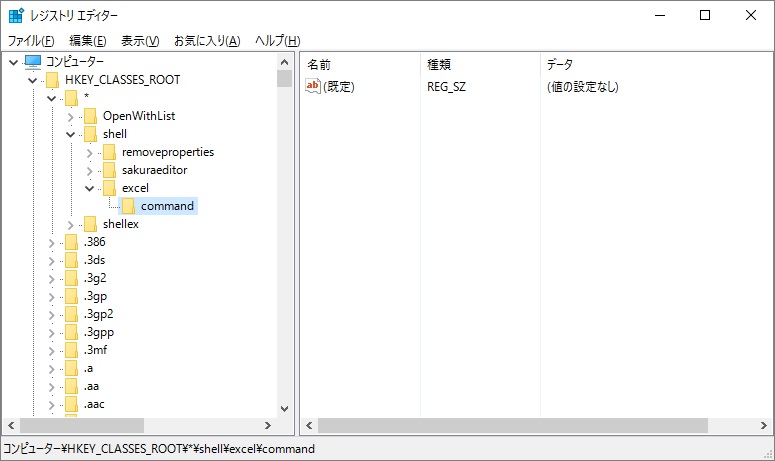This screenshot has height=461, width=775.
Task: Open the 編集(E) menu
Action: click(x=87, y=41)
